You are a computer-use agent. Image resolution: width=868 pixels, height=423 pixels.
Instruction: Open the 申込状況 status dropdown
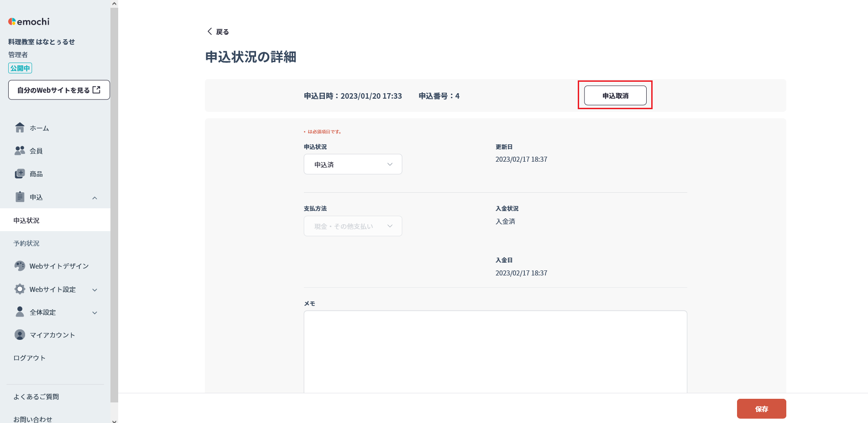(353, 164)
